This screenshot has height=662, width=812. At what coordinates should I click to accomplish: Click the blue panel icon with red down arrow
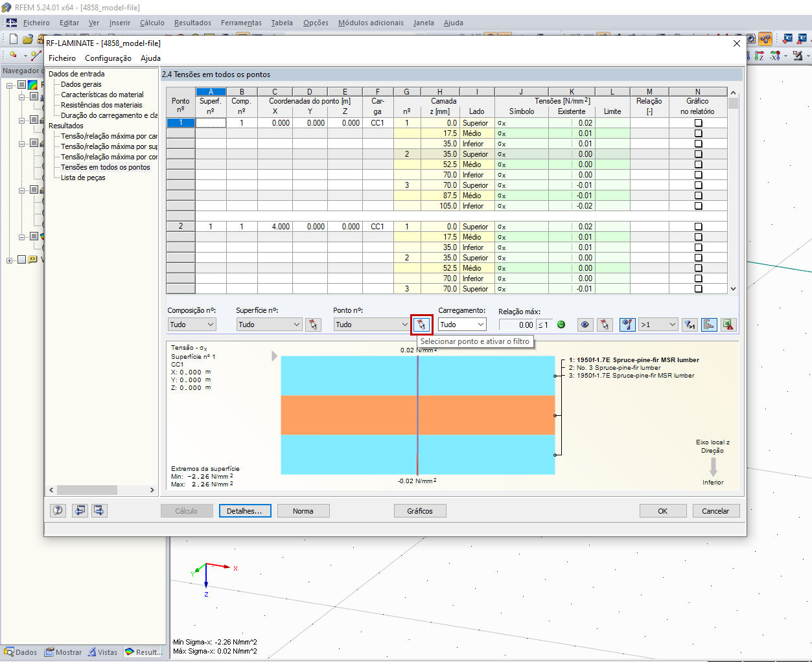(788, 39)
